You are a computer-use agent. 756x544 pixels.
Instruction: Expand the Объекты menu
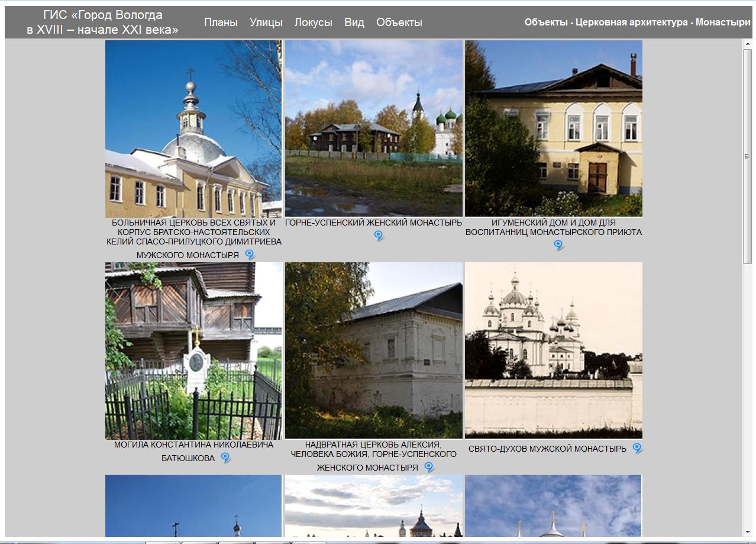click(x=399, y=22)
